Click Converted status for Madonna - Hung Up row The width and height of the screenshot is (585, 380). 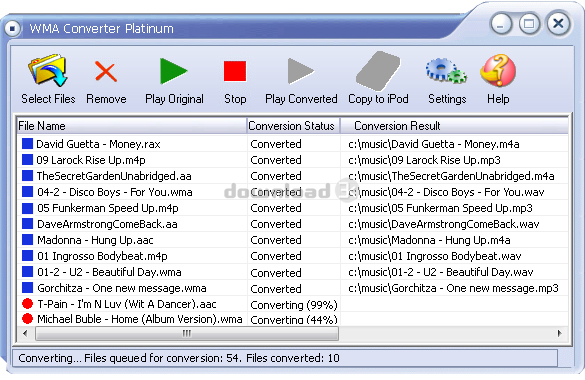point(276,240)
